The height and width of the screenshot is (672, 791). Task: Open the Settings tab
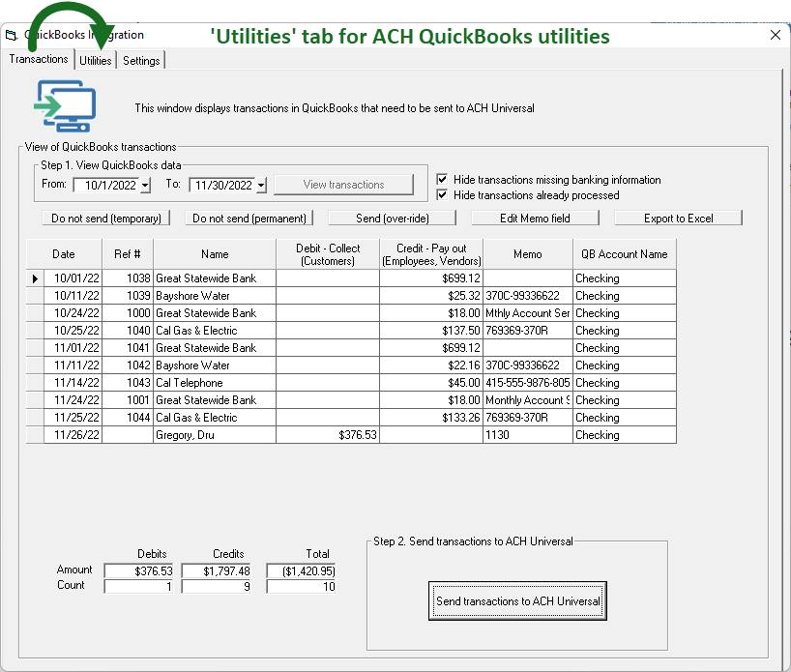coord(141,61)
